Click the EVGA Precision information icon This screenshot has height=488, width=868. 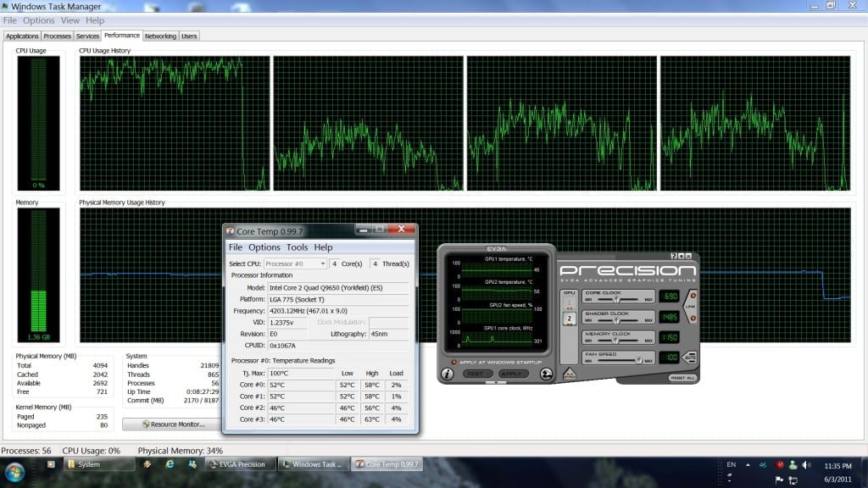448,373
